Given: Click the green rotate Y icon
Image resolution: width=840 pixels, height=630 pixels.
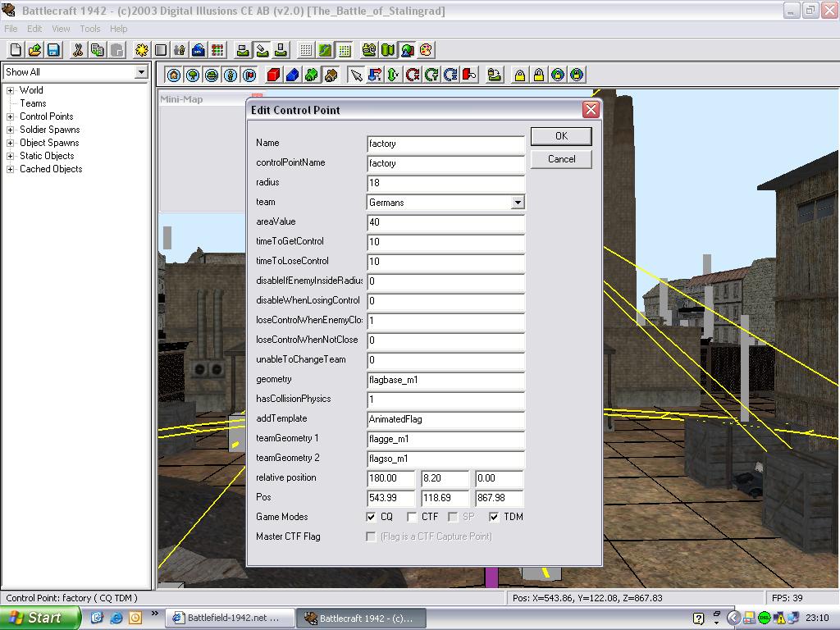Looking at the screenshot, I should point(431,75).
